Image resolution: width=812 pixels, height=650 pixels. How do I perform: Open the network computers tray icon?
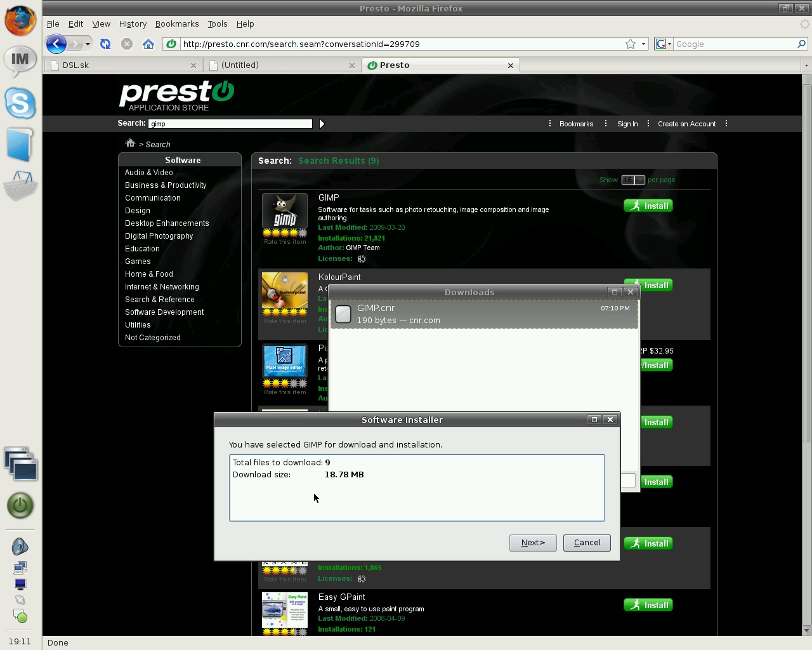[20, 567]
